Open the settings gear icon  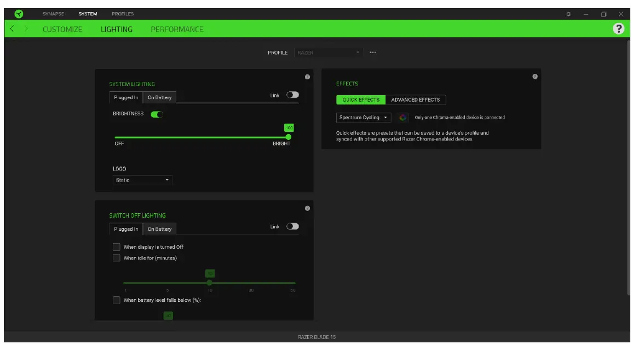click(568, 14)
